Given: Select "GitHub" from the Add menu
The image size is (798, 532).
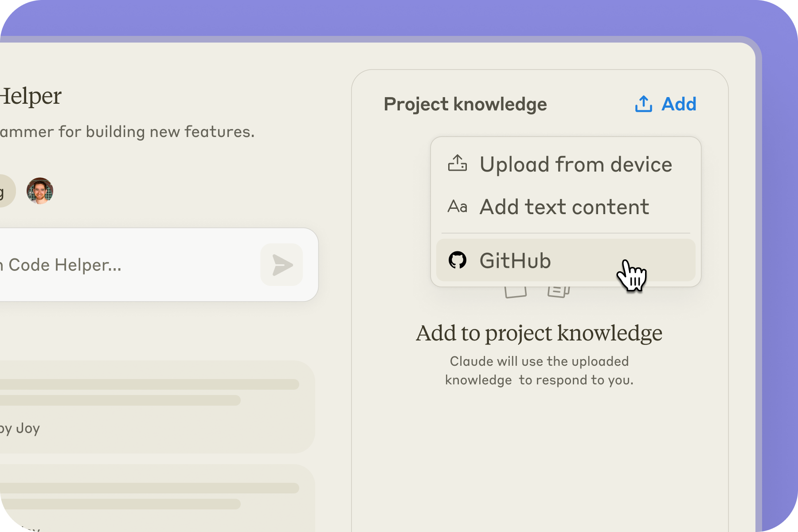Looking at the screenshot, I should 514,261.
